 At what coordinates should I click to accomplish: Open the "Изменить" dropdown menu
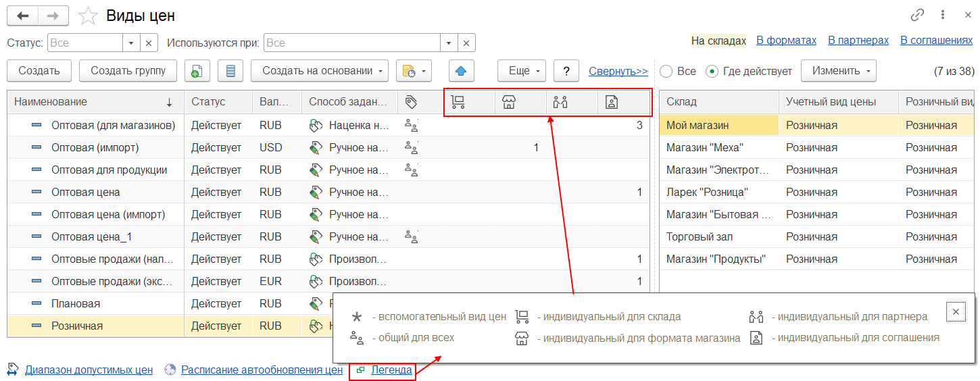coord(838,71)
